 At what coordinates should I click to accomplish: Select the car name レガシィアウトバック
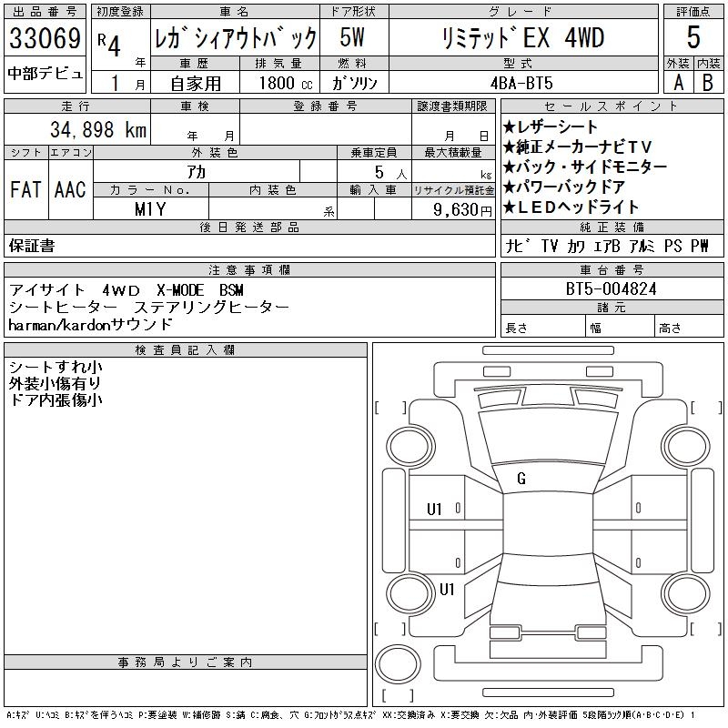[x=236, y=38]
